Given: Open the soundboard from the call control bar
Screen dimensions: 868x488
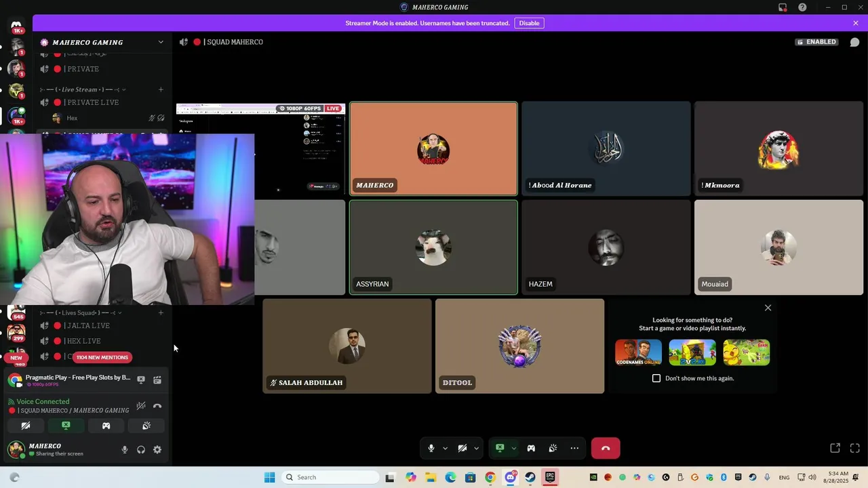Looking at the screenshot, I should pyautogui.click(x=553, y=448).
